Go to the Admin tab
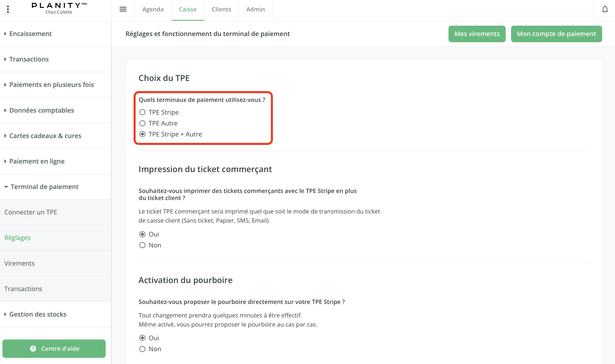615x364 pixels. 255,9
